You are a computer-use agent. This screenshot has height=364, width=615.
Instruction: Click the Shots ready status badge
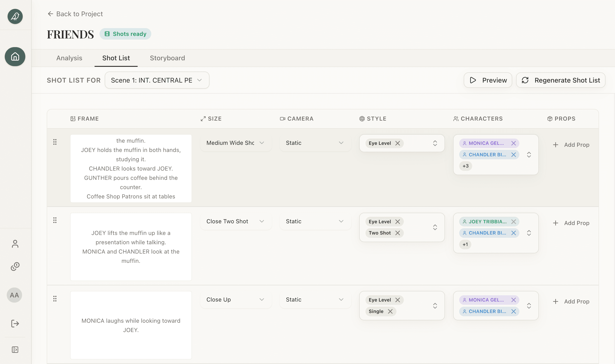click(126, 34)
